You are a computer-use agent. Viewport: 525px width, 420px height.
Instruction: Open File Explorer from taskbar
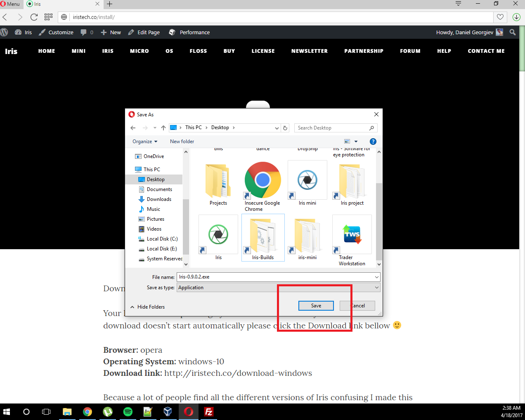pos(67,412)
